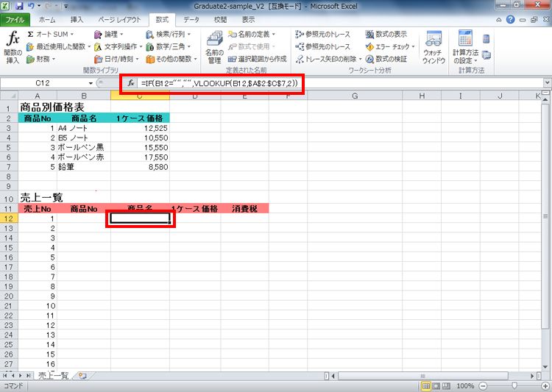Click Create from Selection (選択範囲から作成)

point(258,59)
